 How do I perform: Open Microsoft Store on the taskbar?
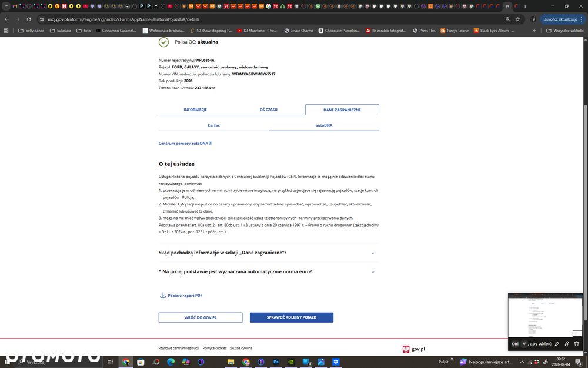point(141,362)
